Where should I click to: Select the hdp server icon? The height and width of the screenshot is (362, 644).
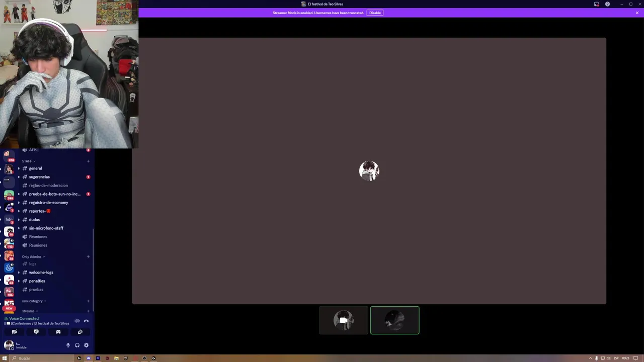point(9,219)
